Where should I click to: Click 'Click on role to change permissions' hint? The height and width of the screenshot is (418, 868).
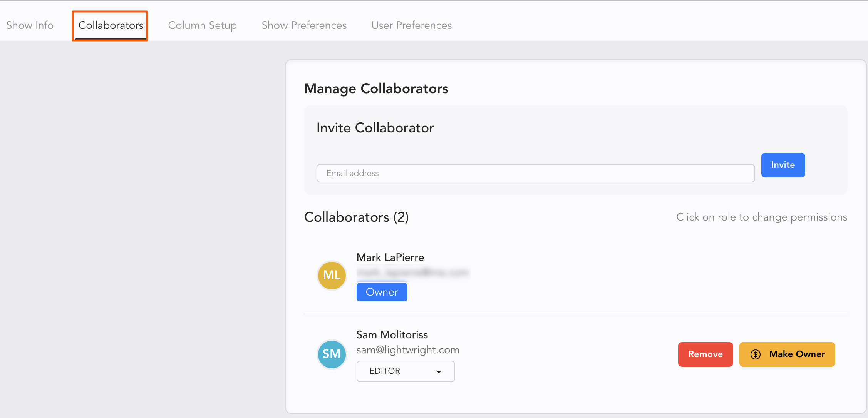pos(762,217)
